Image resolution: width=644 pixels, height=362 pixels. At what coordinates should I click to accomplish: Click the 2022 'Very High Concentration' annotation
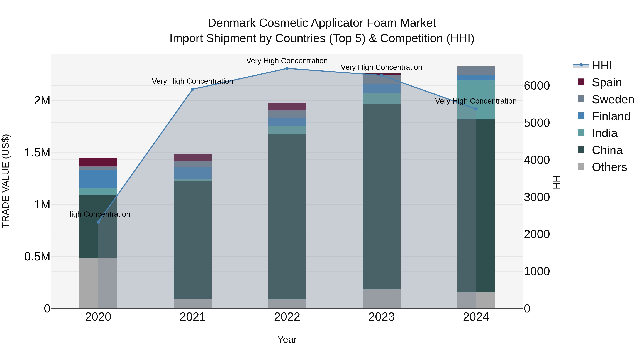[x=287, y=61]
